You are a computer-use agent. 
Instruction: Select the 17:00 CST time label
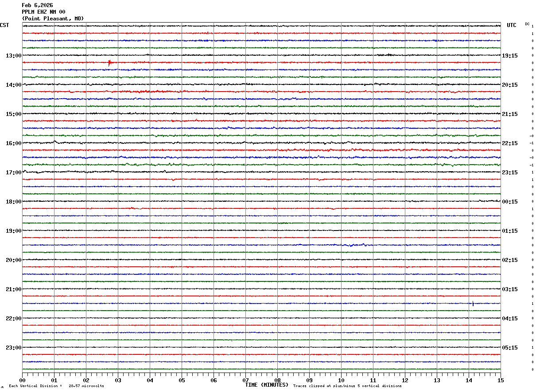pyautogui.click(x=14, y=173)
